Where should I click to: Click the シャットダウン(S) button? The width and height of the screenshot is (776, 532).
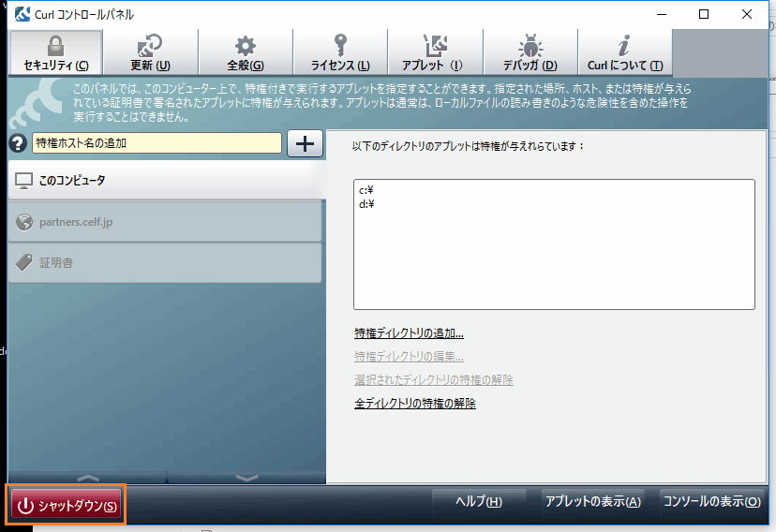(66, 505)
